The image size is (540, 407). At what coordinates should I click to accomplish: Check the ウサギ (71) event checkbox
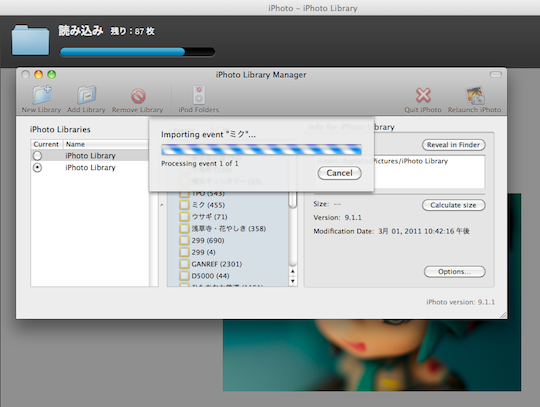coord(184,217)
